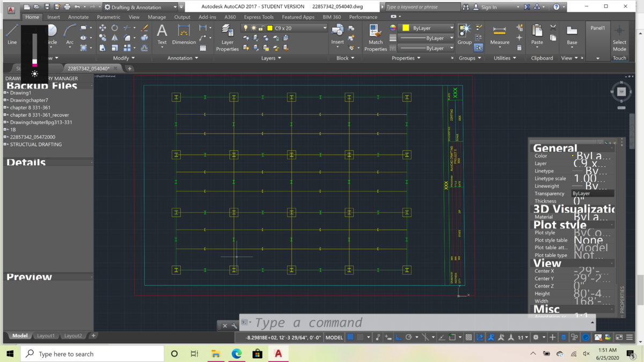Toggle snap mode in status bar
Screen dimensions: 644x362
click(x=361, y=337)
